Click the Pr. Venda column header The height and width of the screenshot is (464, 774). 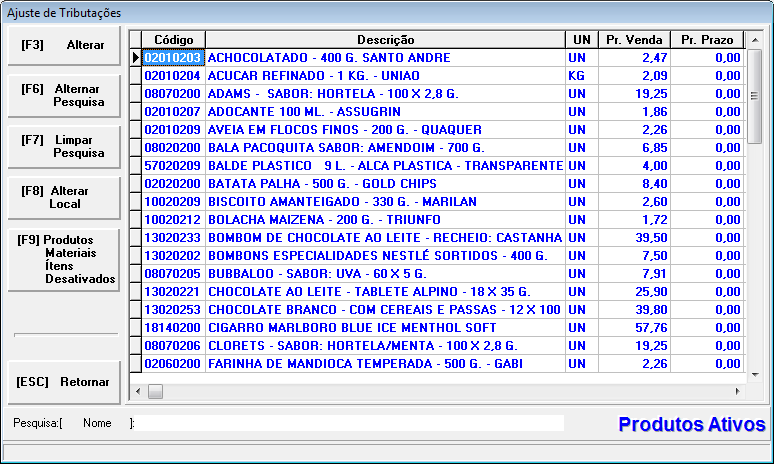[634, 40]
